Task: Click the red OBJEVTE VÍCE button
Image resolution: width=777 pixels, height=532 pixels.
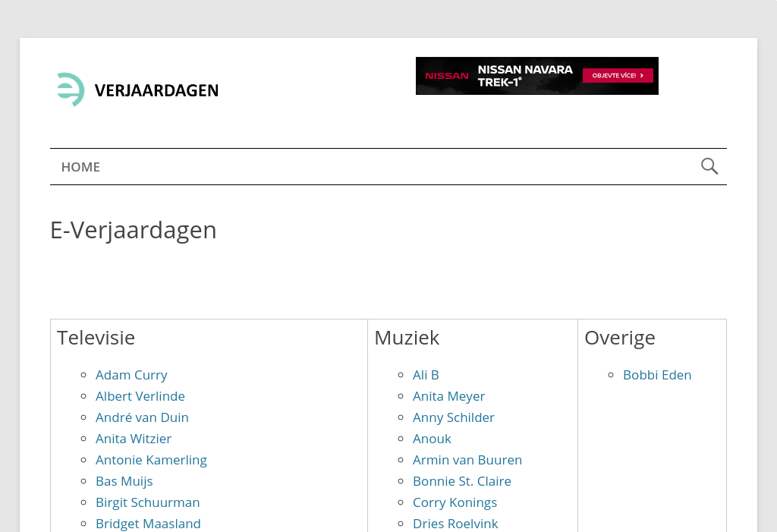Action: [618, 75]
